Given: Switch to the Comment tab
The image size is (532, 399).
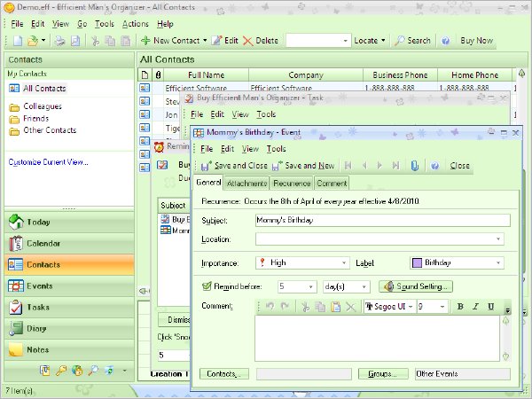Looking at the screenshot, I should pyautogui.click(x=332, y=184).
